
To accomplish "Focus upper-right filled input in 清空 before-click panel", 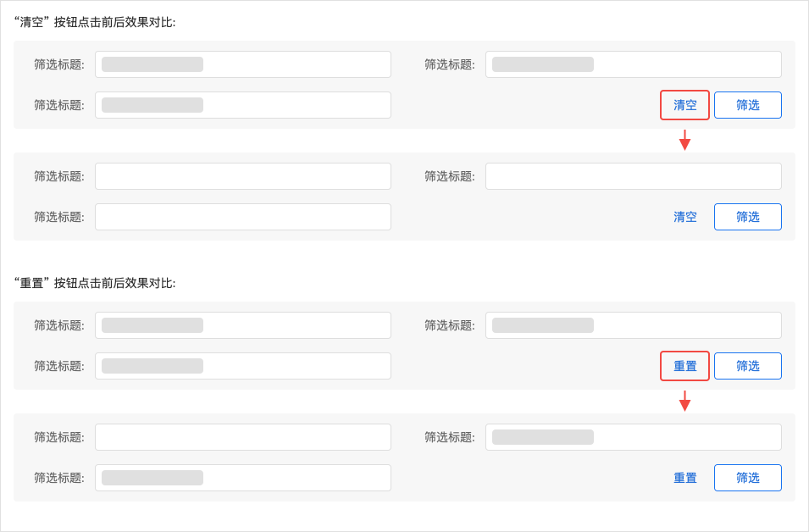I will [633, 64].
